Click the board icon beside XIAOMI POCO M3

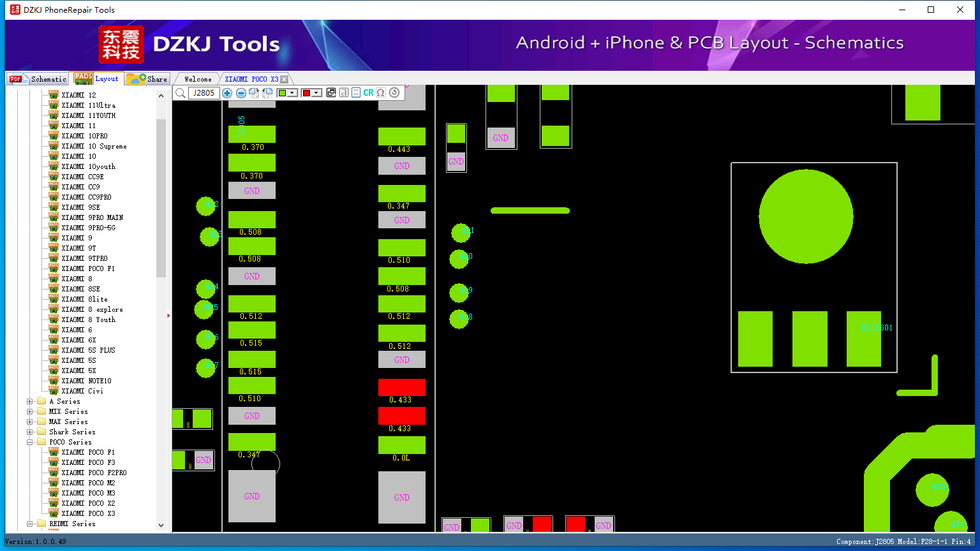click(x=54, y=493)
